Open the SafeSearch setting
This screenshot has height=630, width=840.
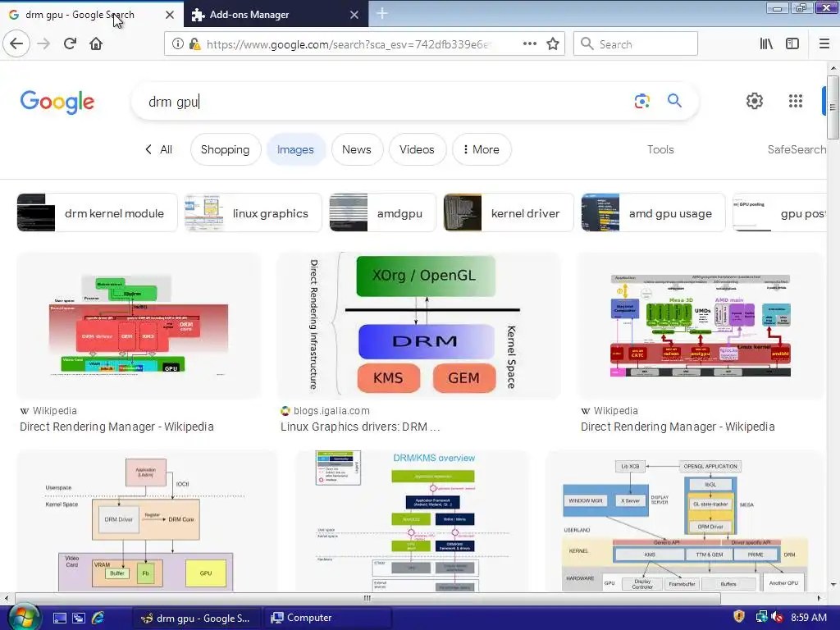click(x=797, y=149)
